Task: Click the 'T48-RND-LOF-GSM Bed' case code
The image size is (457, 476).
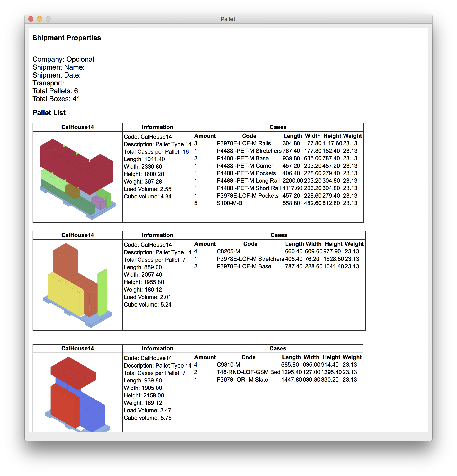Action: (x=248, y=372)
